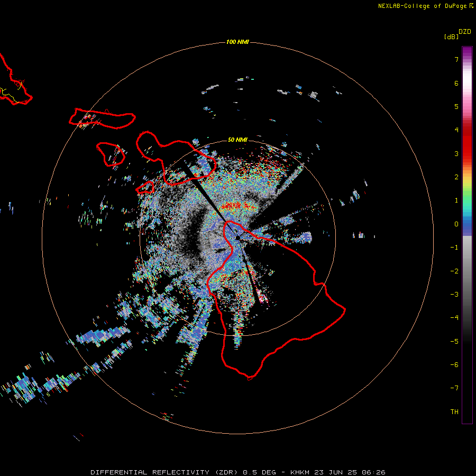Screen dimensions: 476x476
Task: Click the KHKM radar site center dot
Action: pos(237,239)
